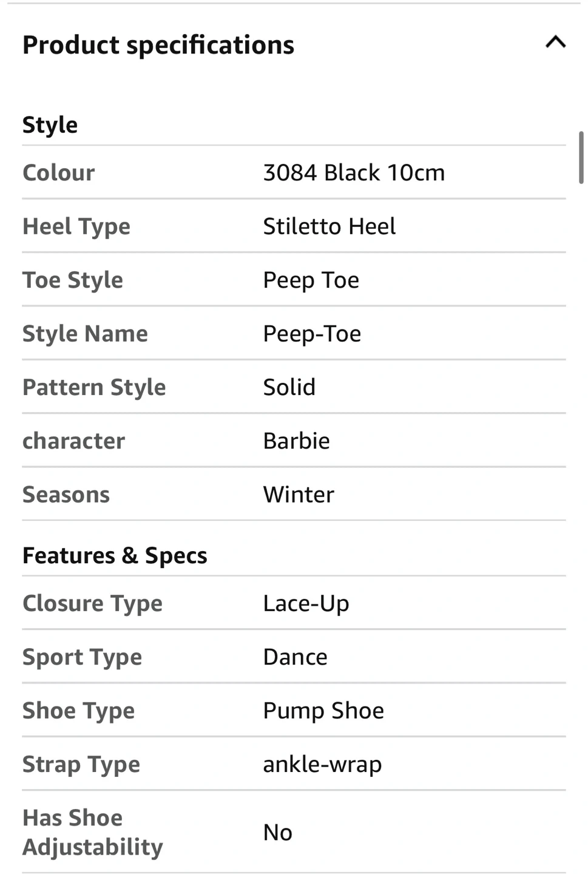Select the Features & Specs heading
This screenshot has height=874, width=588.
[115, 555]
